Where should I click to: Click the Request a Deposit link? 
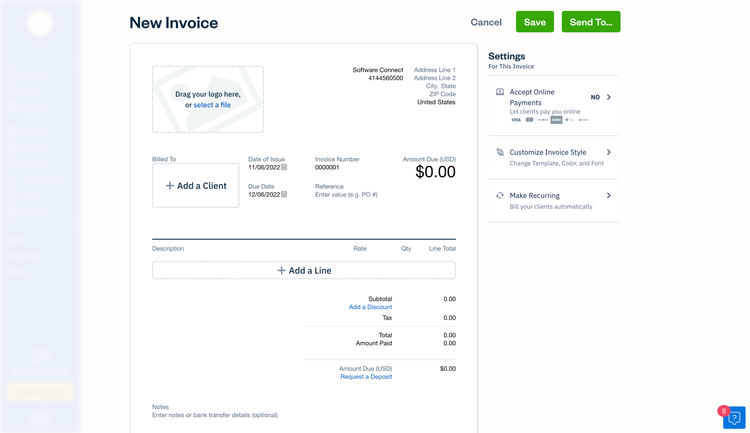(x=366, y=377)
